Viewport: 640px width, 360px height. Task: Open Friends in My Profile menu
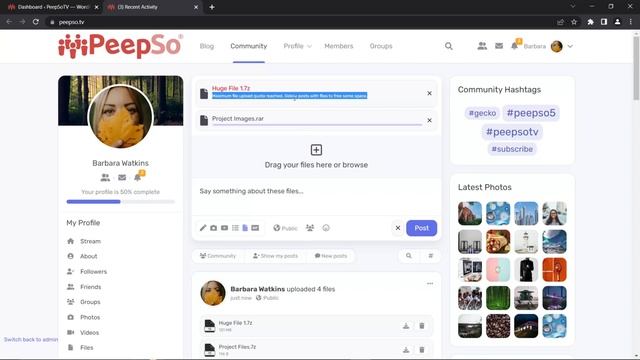[91, 287]
